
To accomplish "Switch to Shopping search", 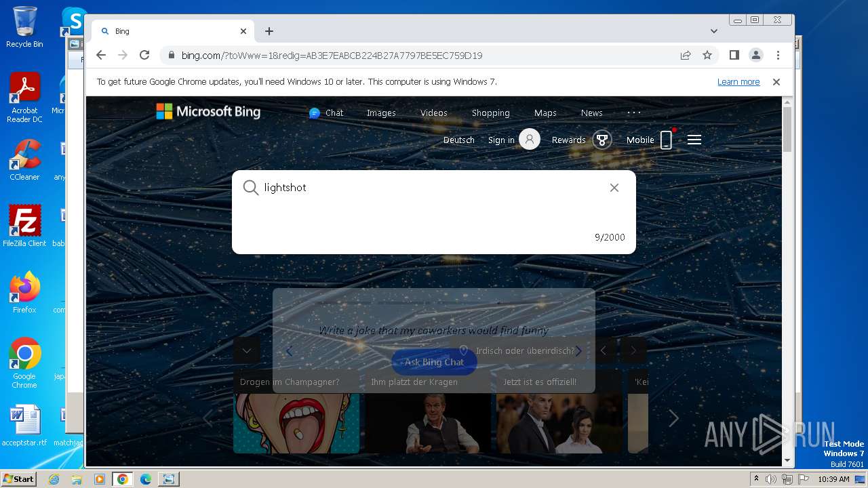I will tap(491, 113).
